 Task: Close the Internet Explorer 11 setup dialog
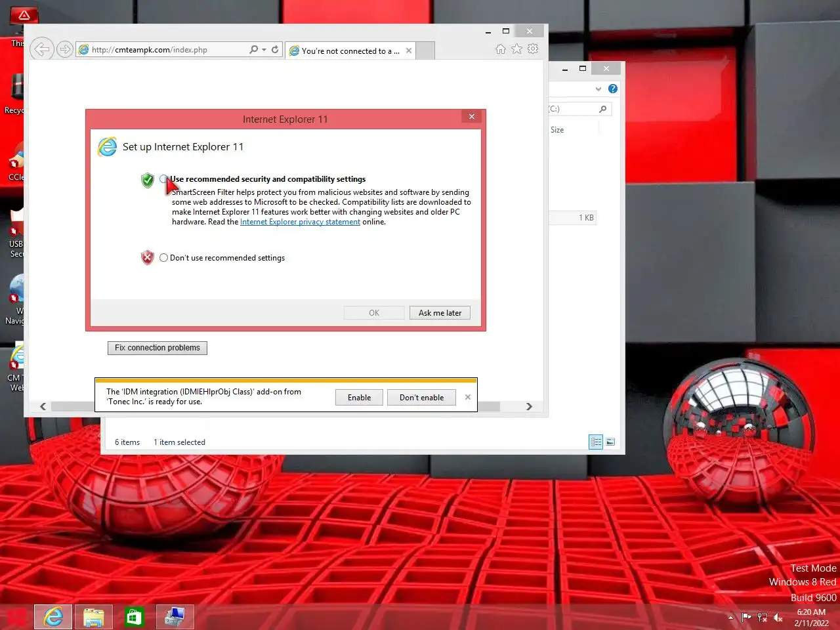471,117
